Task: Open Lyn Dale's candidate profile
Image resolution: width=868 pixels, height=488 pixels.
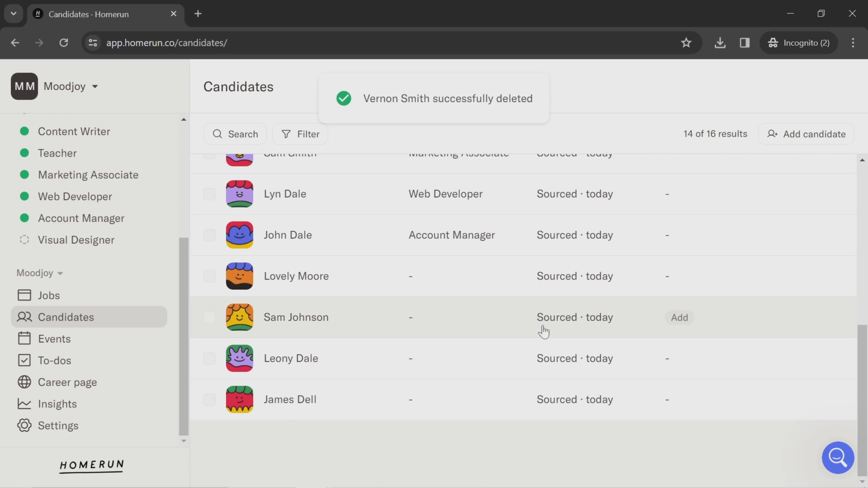Action: coord(285,194)
